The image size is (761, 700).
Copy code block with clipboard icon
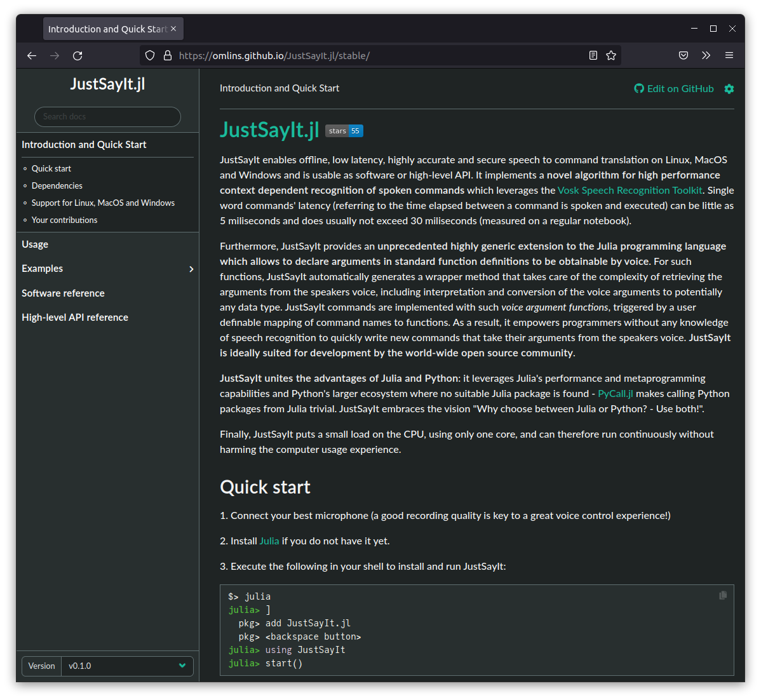[723, 595]
